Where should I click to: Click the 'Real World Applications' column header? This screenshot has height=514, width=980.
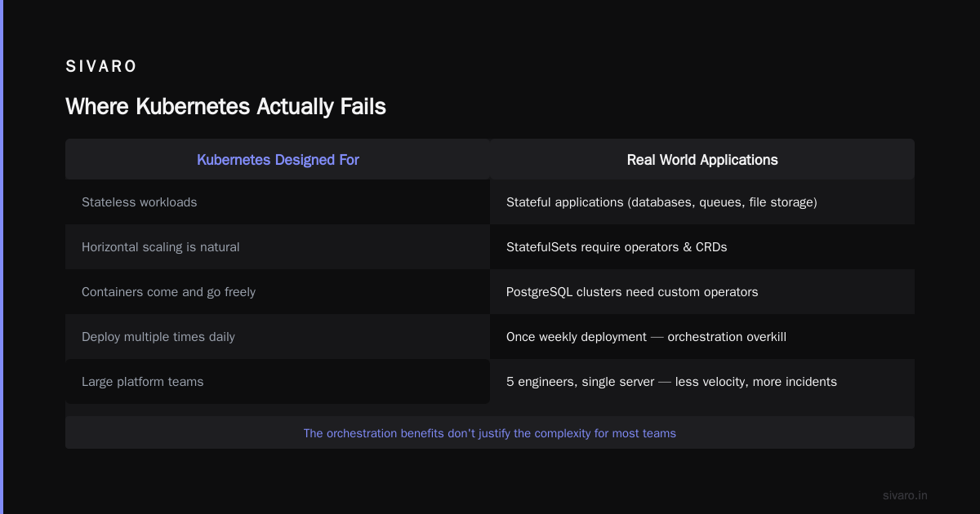pos(702,159)
